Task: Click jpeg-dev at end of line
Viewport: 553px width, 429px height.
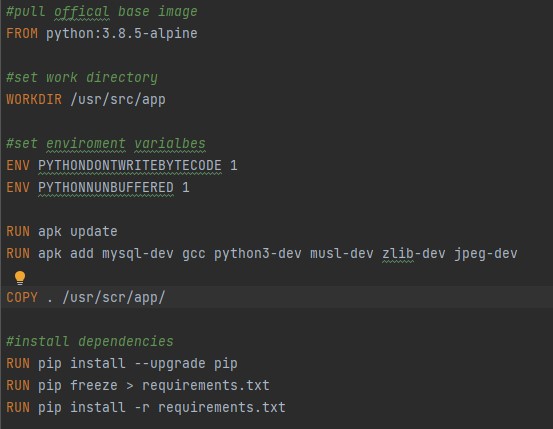Action: [x=486, y=254]
